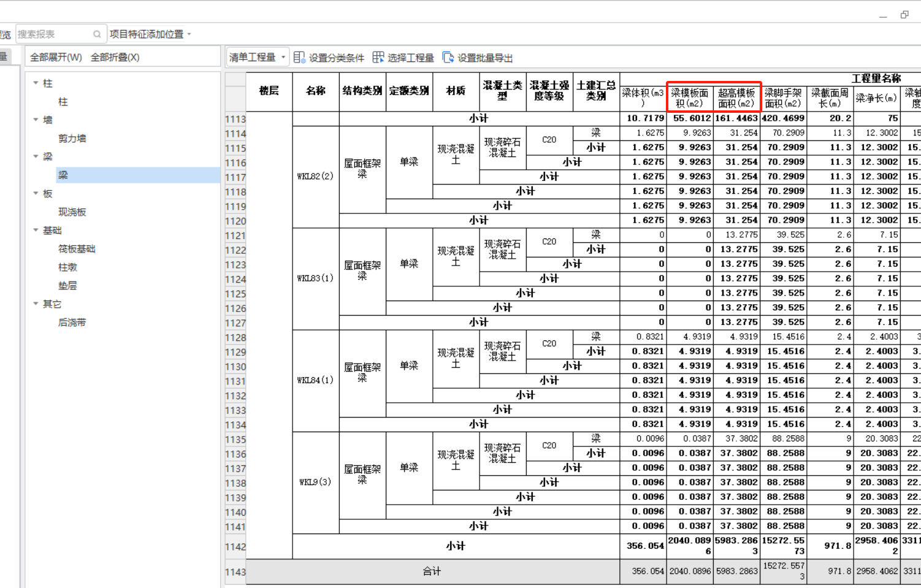Click the 名称 column header
Viewport: 921px width, 588px height.
pyautogui.click(x=316, y=91)
